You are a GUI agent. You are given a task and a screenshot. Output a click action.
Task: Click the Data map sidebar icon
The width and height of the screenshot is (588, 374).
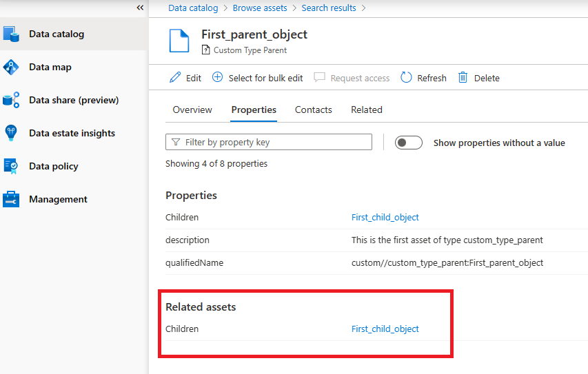point(11,67)
